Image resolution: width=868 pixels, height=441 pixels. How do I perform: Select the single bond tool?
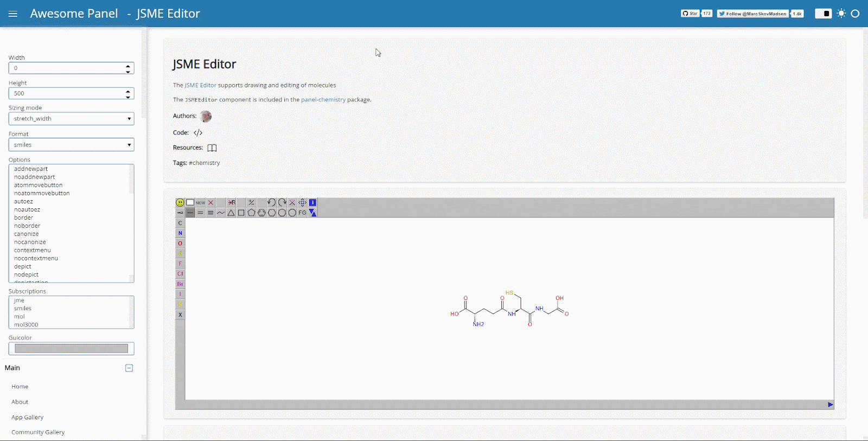click(x=190, y=213)
